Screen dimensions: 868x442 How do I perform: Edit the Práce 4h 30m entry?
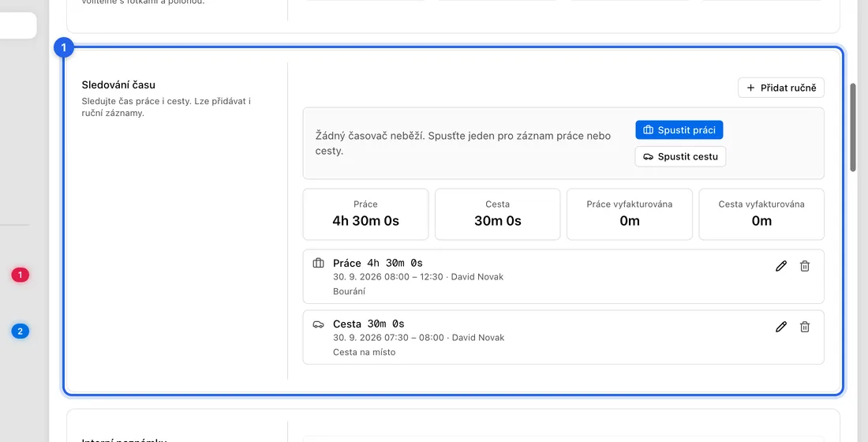tap(781, 266)
